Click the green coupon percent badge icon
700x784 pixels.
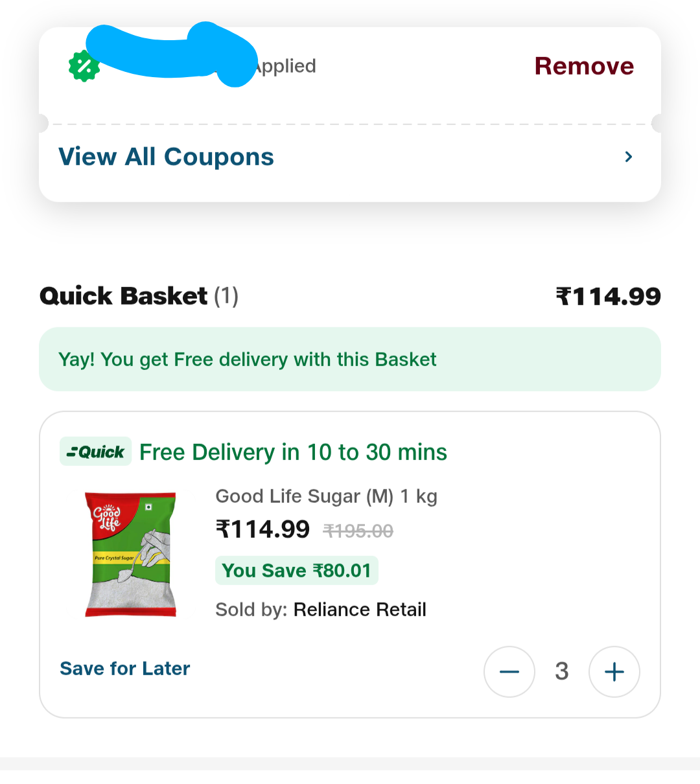(x=84, y=66)
